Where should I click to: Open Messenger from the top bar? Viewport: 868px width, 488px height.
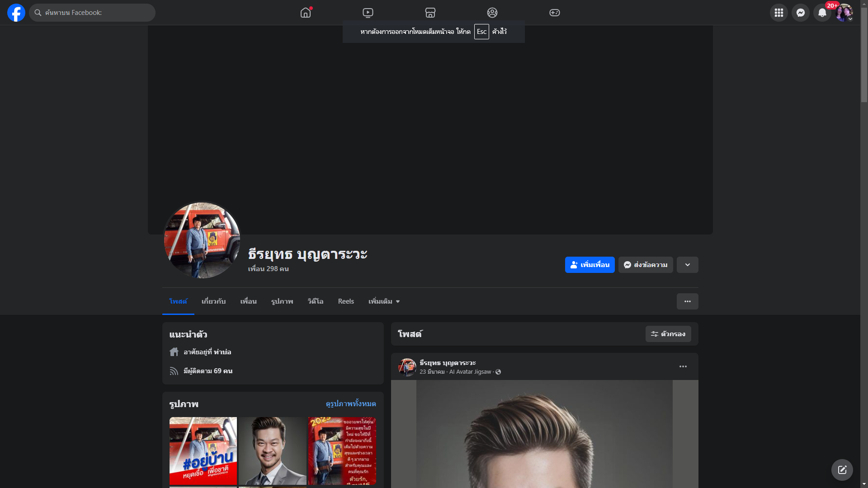tap(801, 13)
